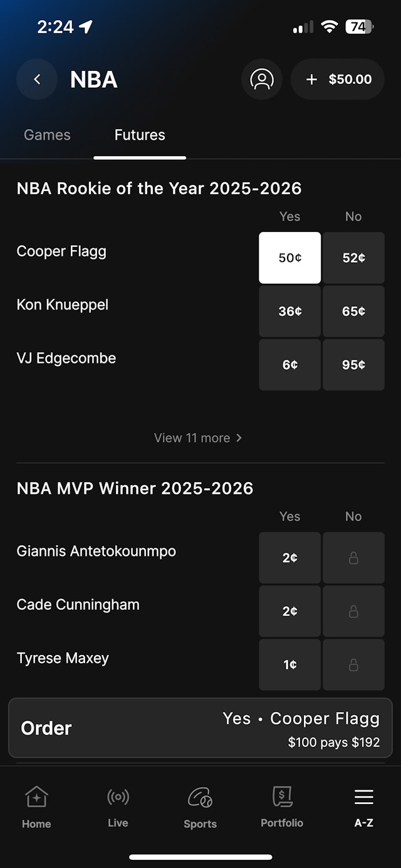Switch to the Games tab

pos(47,135)
